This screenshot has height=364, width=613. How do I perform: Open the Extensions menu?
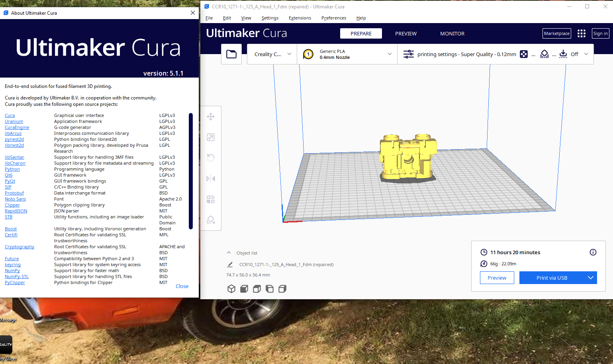tap(300, 18)
